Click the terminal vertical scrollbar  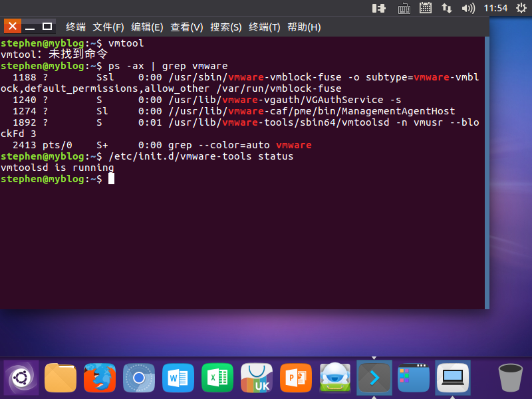(x=487, y=173)
